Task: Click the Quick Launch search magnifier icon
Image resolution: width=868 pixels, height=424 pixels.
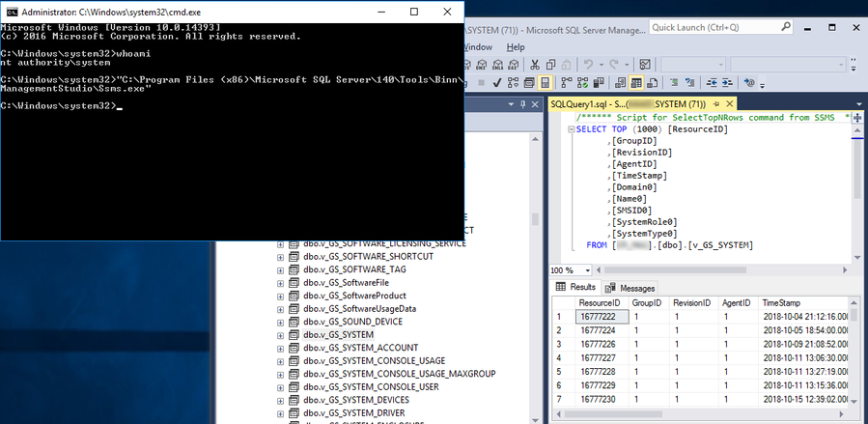Action: tap(786, 27)
